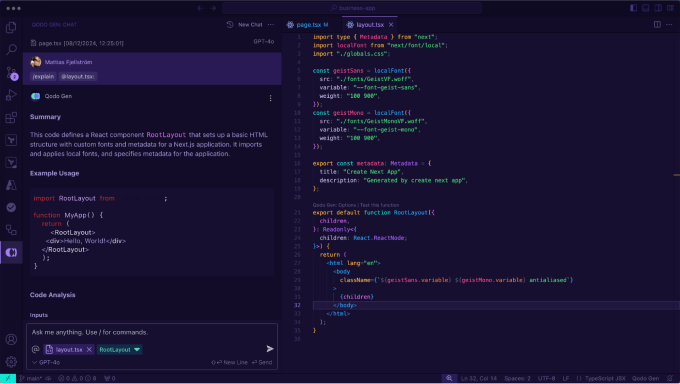Toggle the bottom panel

(x=646, y=8)
